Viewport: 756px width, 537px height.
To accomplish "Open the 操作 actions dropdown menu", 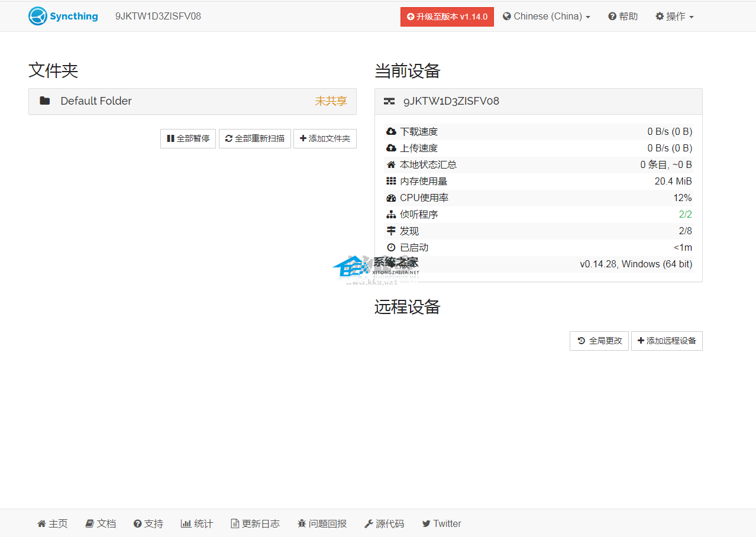I will coord(674,17).
